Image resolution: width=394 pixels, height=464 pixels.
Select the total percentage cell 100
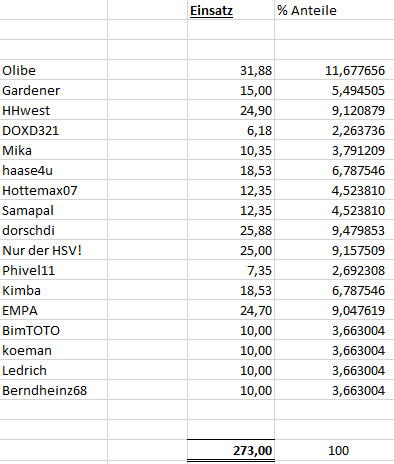coord(334,450)
